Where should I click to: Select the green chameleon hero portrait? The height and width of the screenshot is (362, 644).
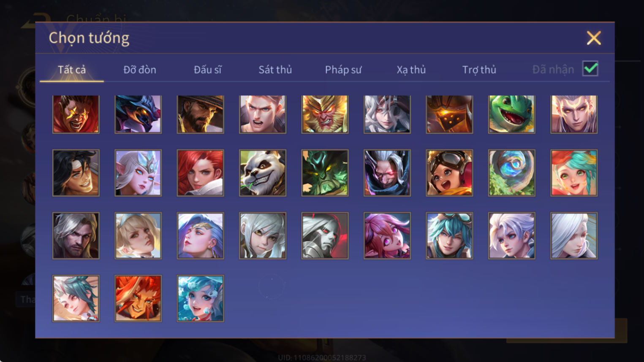511,114
